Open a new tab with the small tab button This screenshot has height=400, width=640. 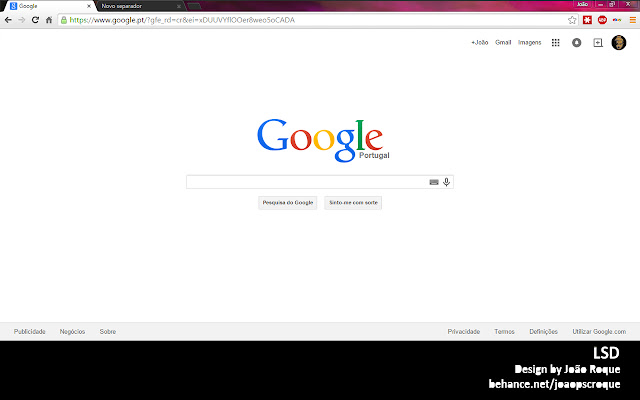click(194, 6)
